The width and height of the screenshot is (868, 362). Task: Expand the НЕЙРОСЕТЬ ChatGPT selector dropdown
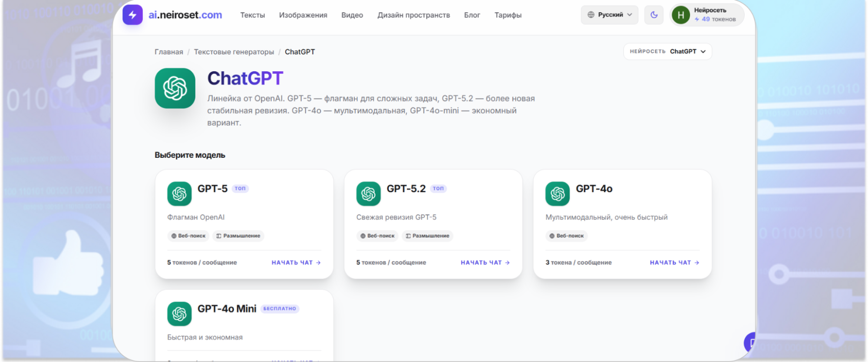coord(668,51)
